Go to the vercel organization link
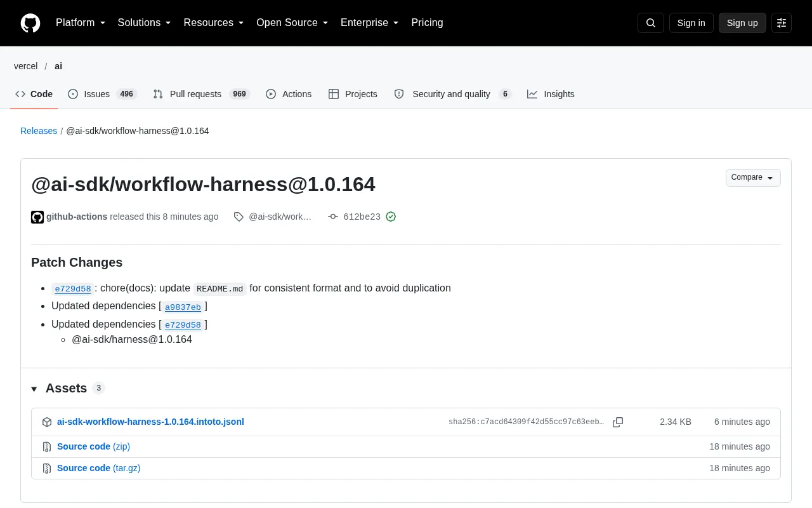 [x=26, y=66]
